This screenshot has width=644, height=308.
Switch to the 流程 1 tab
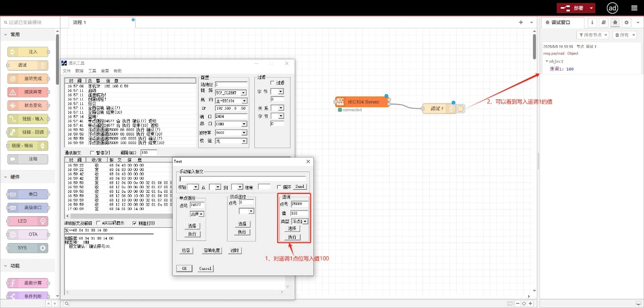(x=79, y=22)
